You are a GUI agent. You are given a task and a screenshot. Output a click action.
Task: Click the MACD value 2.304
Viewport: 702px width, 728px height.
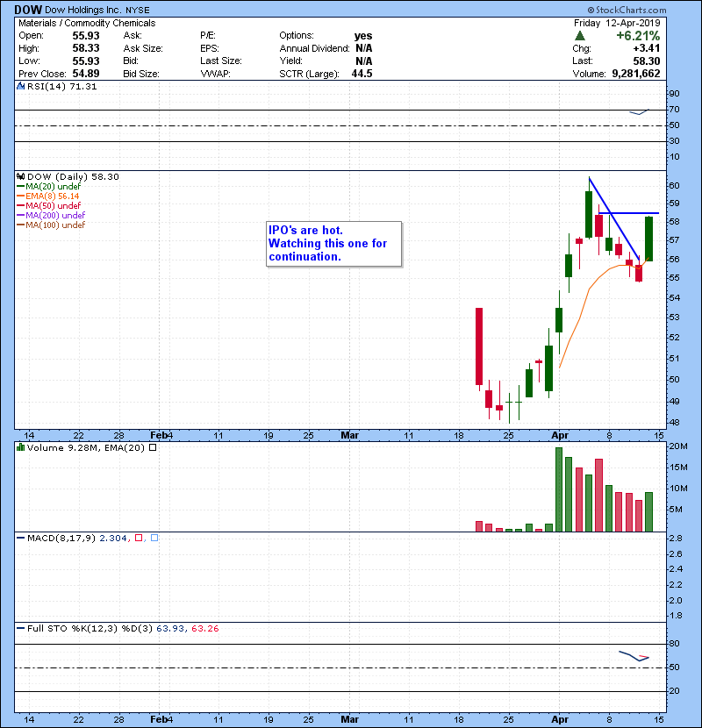113,538
